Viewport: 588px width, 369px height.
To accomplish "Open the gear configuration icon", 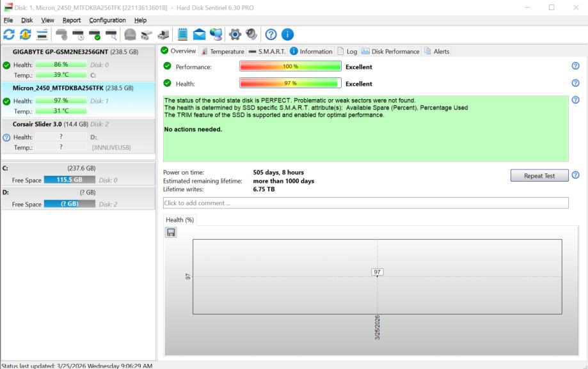I will 235,35.
